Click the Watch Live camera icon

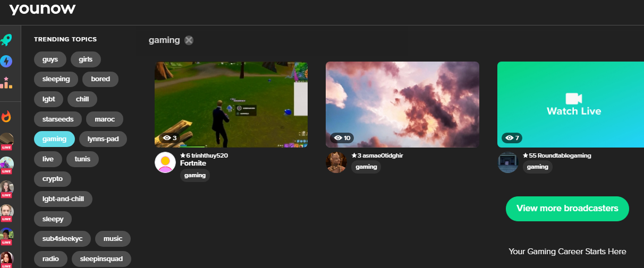[x=574, y=98]
